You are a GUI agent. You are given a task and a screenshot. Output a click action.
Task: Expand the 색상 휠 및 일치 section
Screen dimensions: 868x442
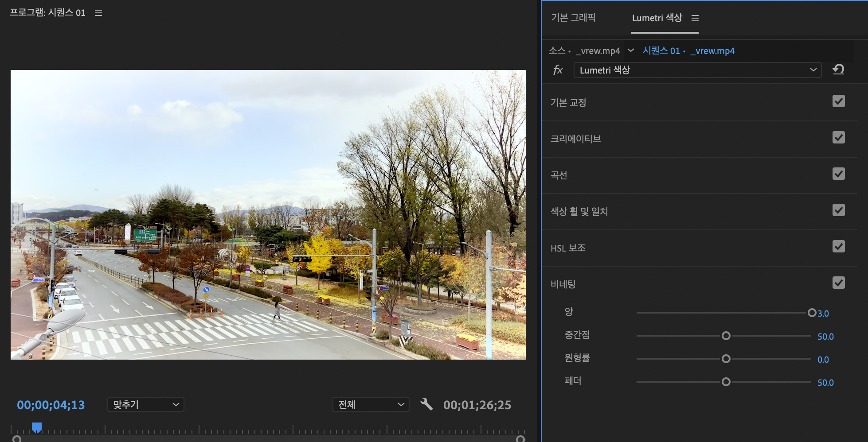click(x=579, y=211)
